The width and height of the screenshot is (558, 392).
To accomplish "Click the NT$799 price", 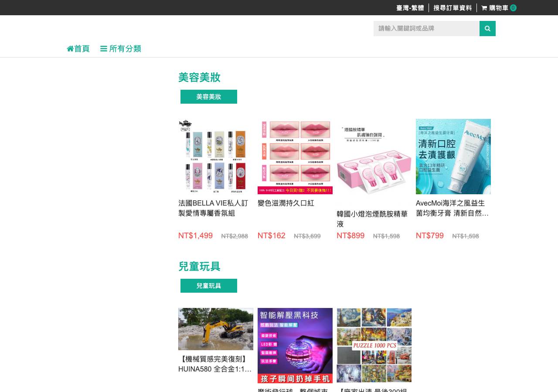I will 430,236.
